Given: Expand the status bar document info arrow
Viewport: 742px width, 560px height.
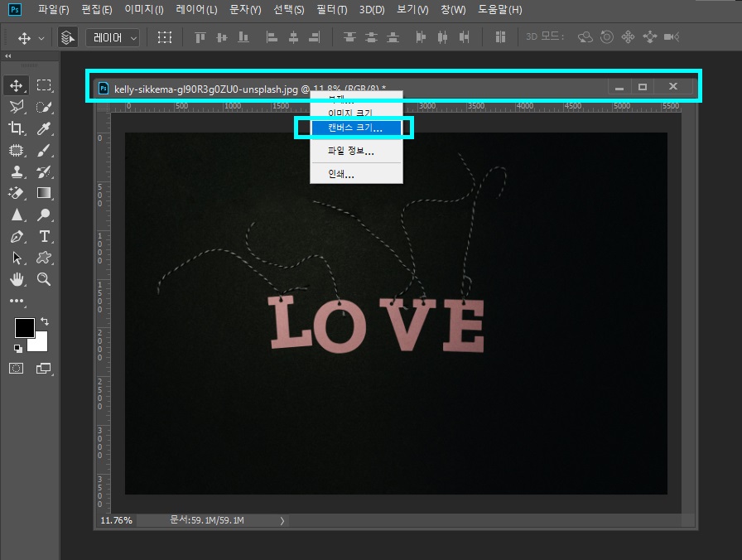Looking at the screenshot, I should 282,521.
